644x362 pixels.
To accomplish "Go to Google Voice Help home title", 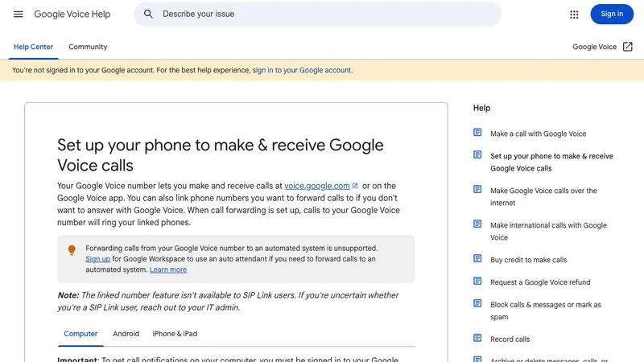I will pos(72,14).
